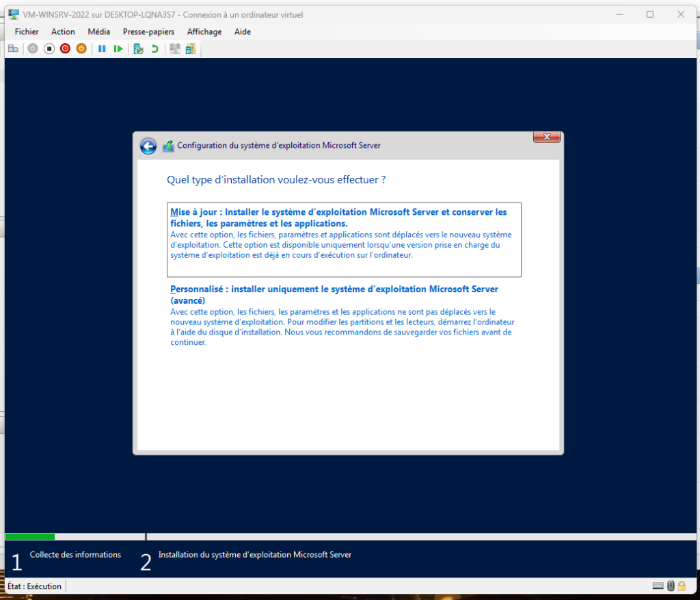Open the Action menu
The width and height of the screenshot is (700, 600).
point(63,31)
